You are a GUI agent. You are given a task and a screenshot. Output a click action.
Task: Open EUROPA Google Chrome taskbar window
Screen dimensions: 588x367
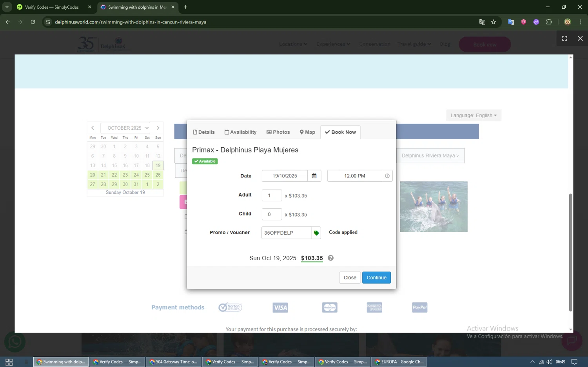399,362
